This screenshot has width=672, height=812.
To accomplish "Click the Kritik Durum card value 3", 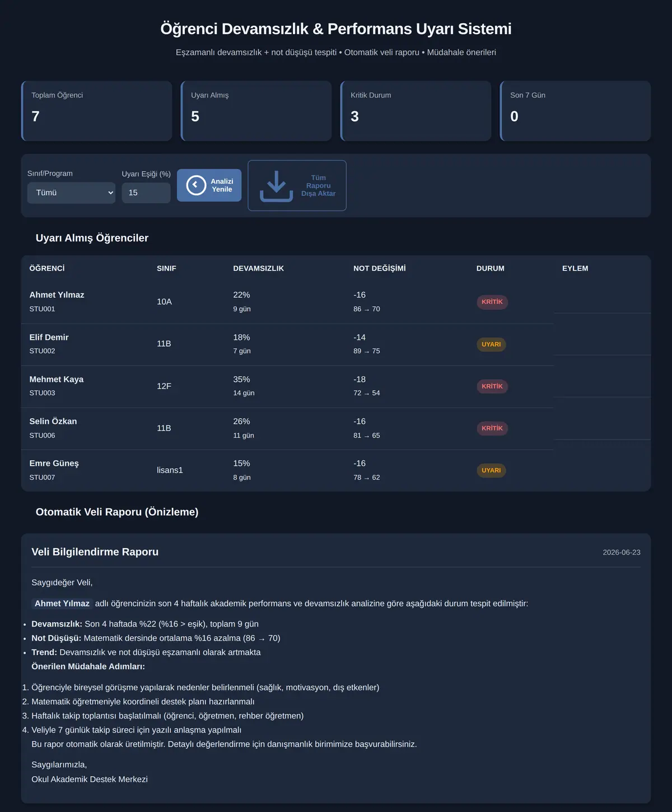I will click(x=354, y=116).
